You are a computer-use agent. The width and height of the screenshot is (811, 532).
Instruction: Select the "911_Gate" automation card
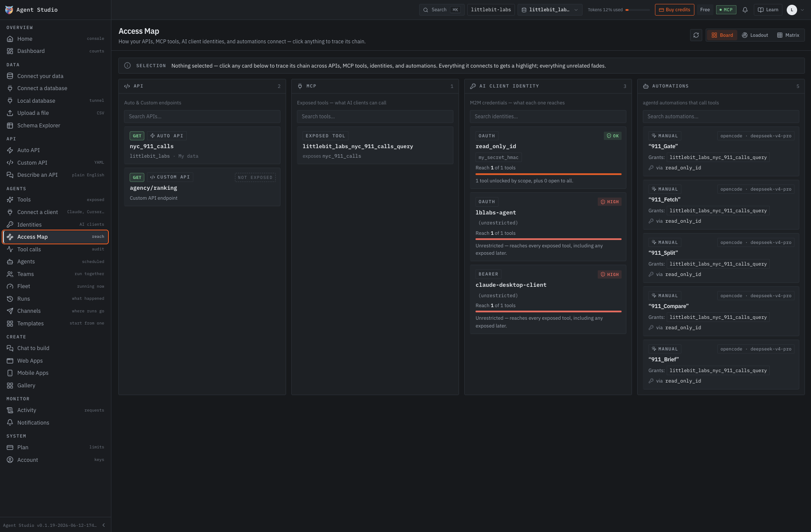pyautogui.click(x=721, y=151)
